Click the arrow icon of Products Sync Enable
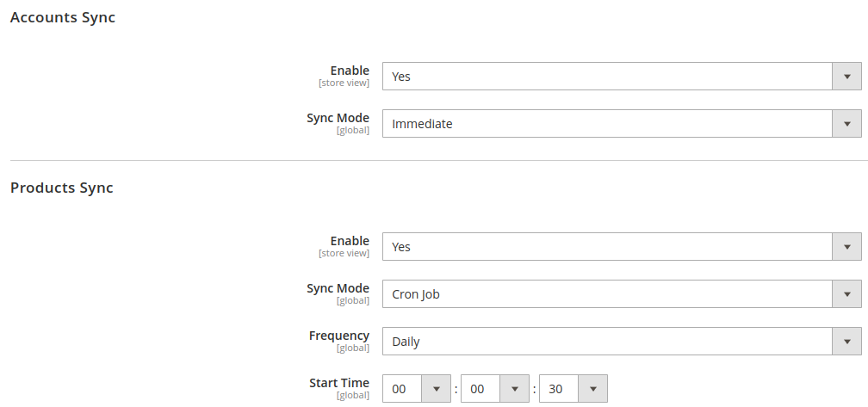The image size is (868, 407). coord(847,247)
